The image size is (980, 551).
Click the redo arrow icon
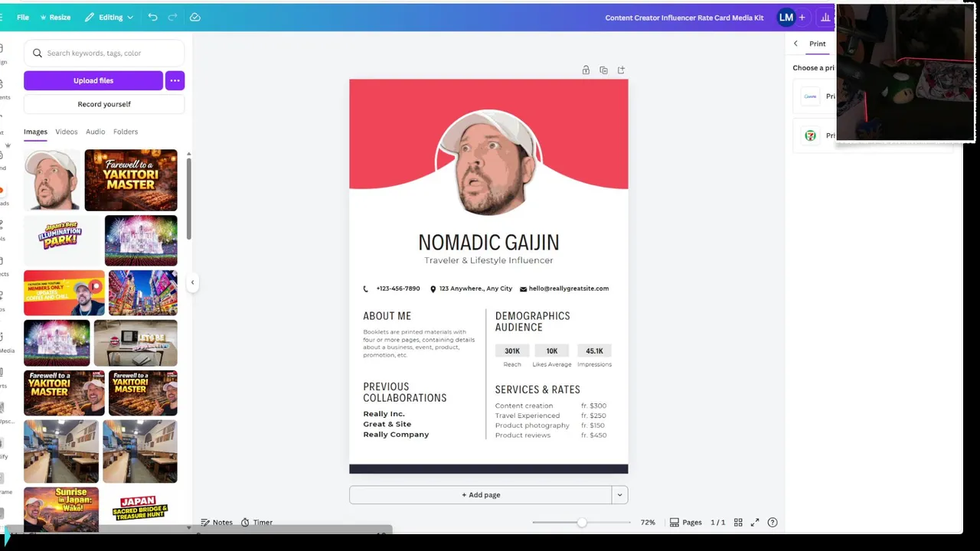pos(172,17)
